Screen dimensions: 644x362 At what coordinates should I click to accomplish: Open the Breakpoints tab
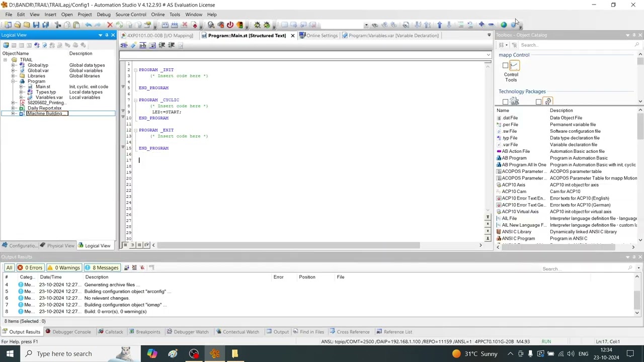pos(144,332)
